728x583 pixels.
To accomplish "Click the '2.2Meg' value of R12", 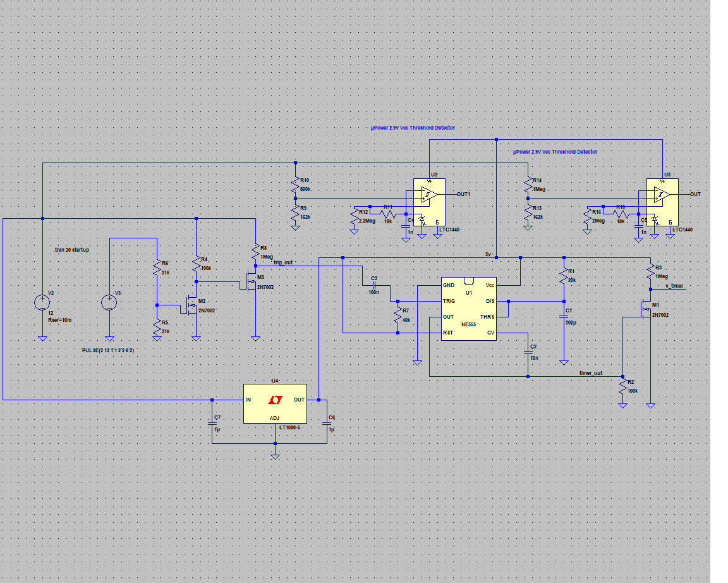I will point(367,221).
